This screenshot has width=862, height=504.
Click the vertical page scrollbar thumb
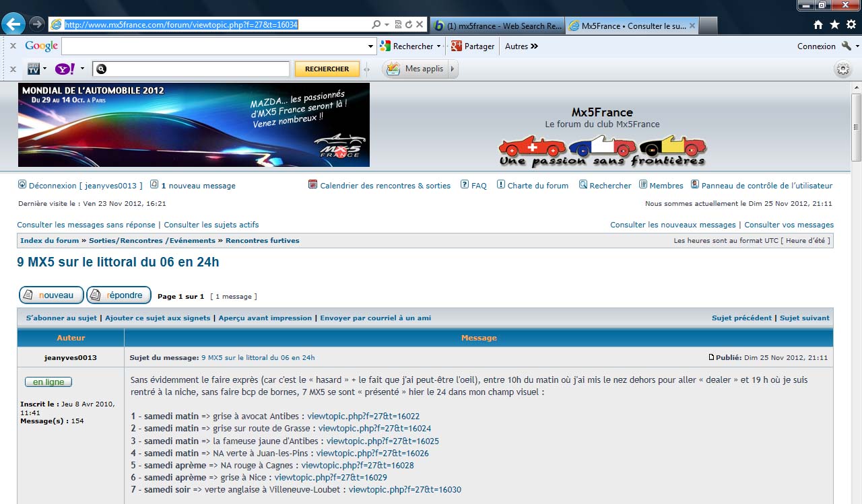point(856,127)
